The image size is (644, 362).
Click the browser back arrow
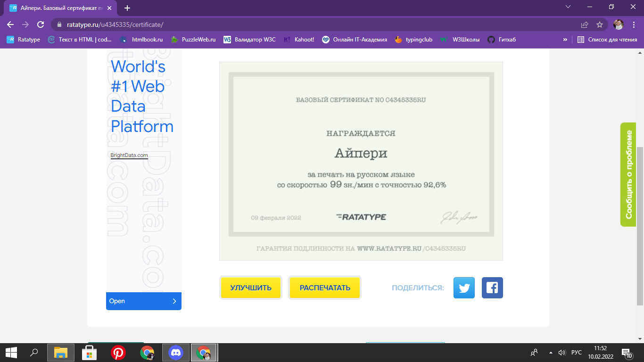point(10,25)
